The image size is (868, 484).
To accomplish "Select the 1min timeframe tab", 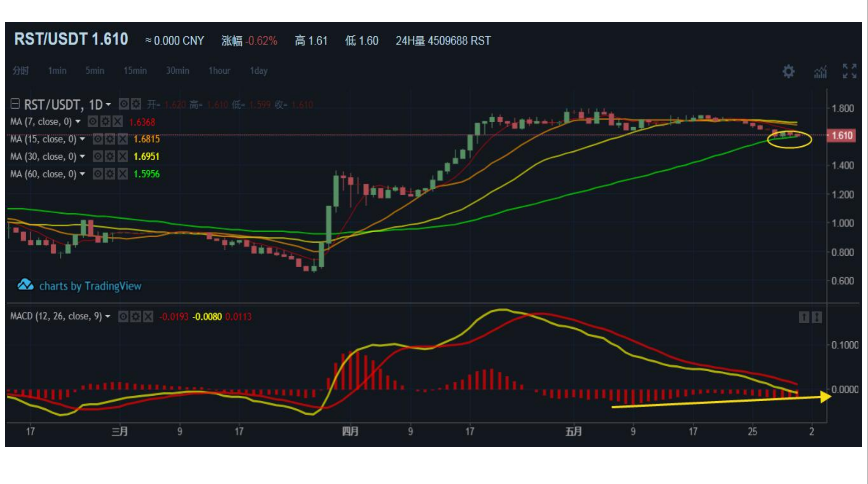I will [x=57, y=71].
